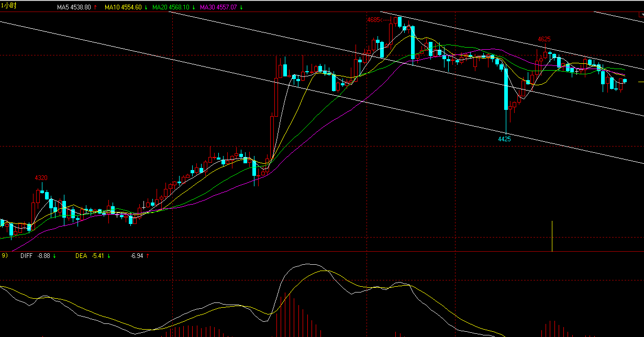Select the MA10 4554.60 indicator label
644x337 pixels.
point(123,7)
